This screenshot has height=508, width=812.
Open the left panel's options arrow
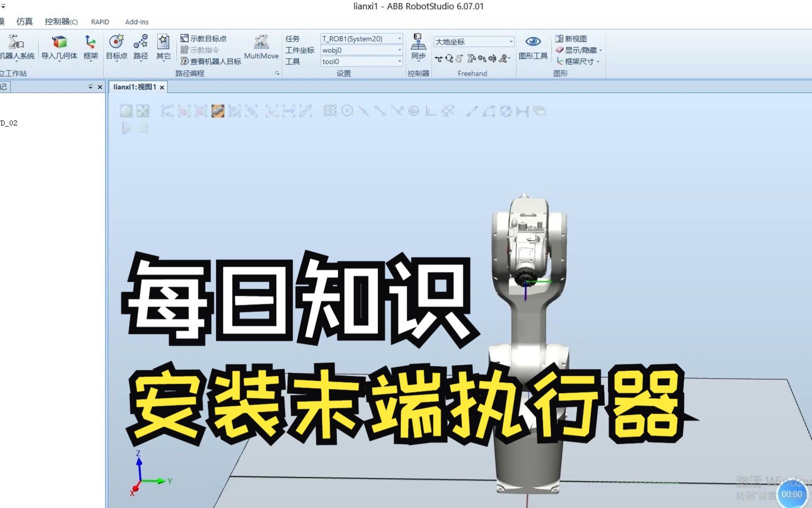pos(90,87)
